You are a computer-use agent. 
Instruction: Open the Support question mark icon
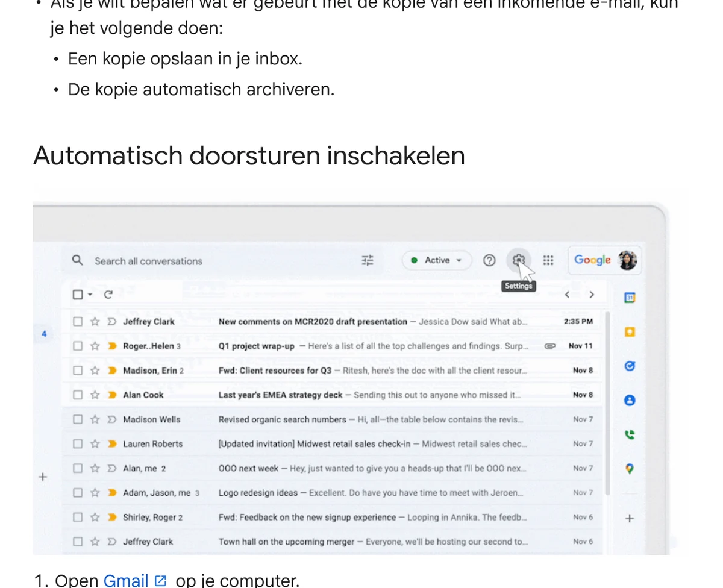489,260
